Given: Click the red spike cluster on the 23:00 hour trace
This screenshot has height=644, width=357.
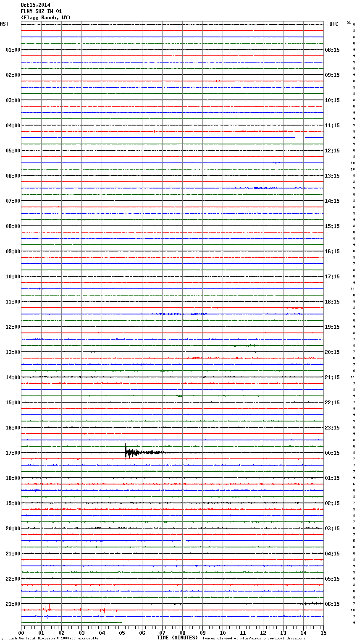Looking at the screenshot, I should point(46,609).
